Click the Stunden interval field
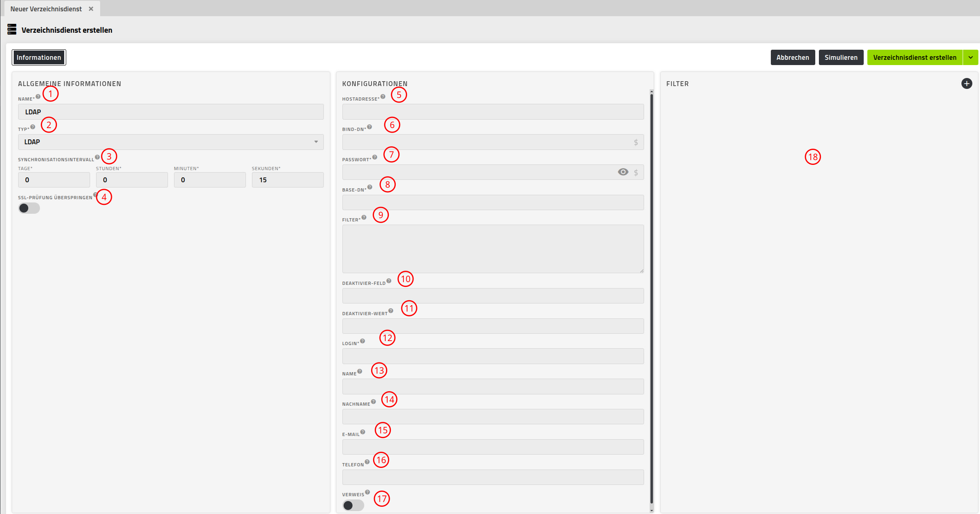Image resolution: width=980 pixels, height=514 pixels. tap(132, 180)
